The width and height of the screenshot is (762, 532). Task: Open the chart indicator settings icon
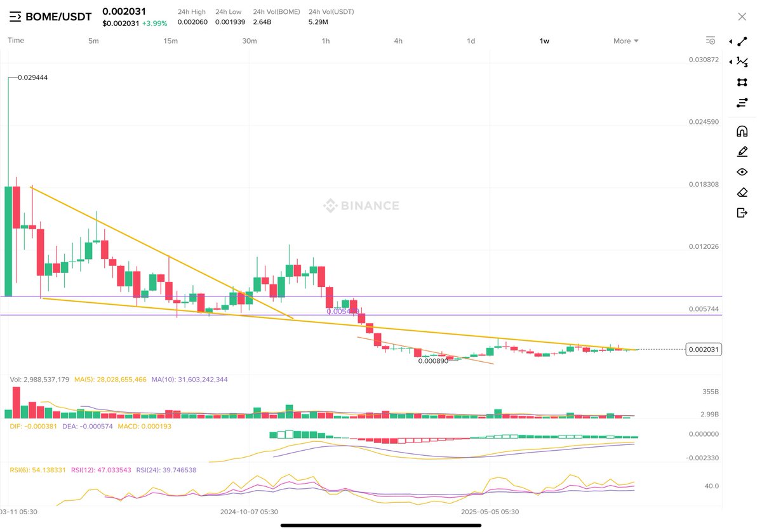711,41
